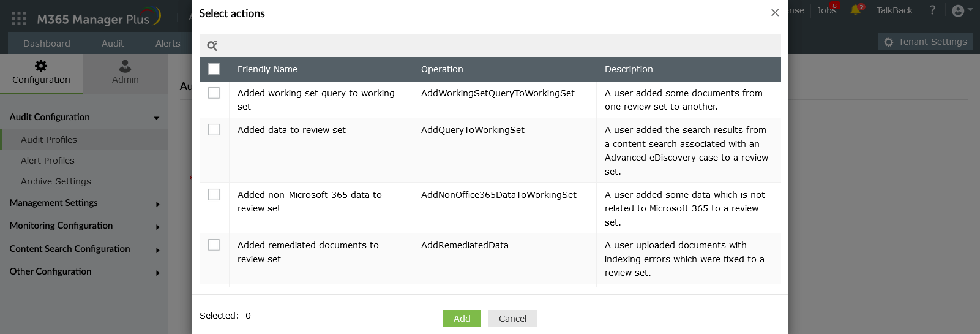This screenshot has height=334, width=980.
Task: Click the notifications bell icon
Action: (856, 10)
